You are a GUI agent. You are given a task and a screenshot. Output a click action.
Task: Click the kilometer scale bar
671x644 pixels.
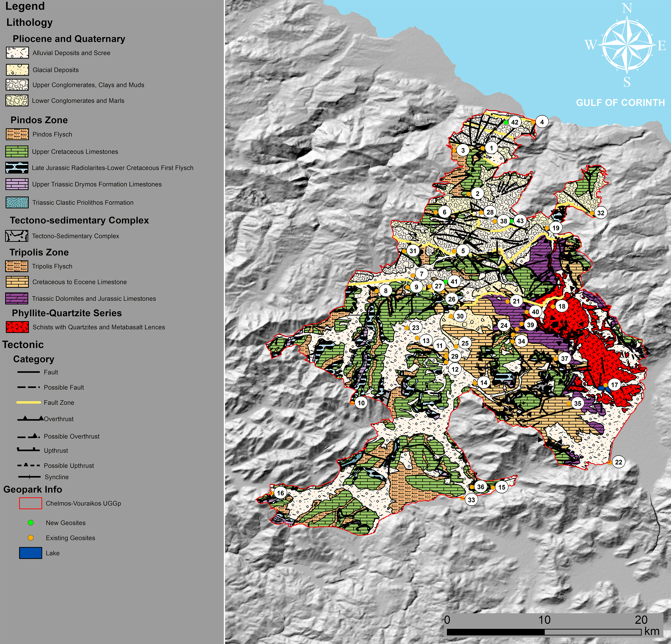click(x=544, y=632)
